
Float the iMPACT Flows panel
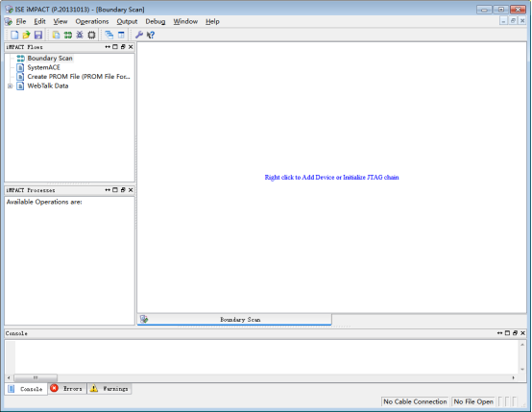pos(123,47)
